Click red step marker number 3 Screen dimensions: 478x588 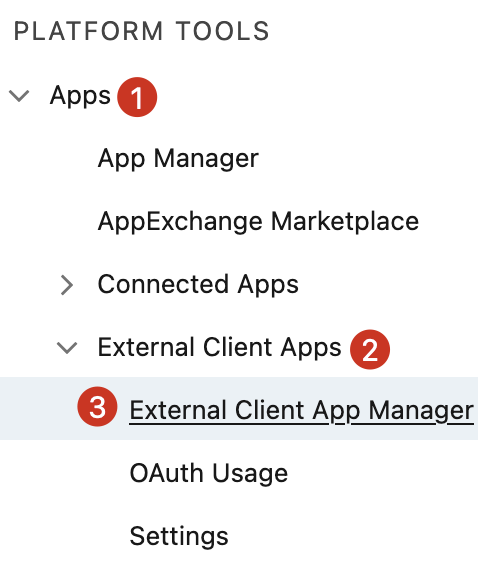(x=97, y=407)
